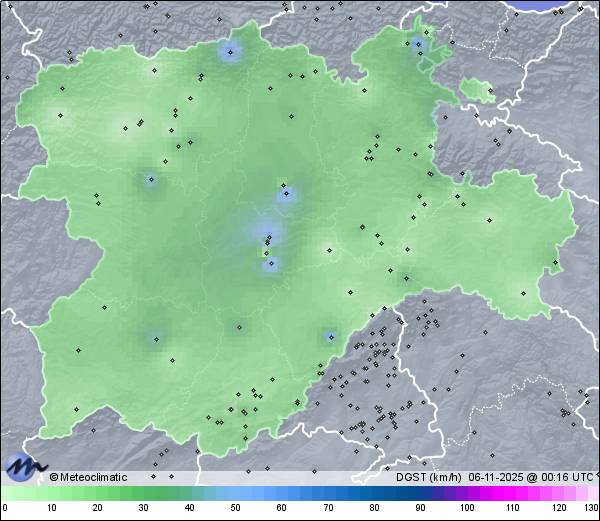600x521 pixels.
Task: Click the blue hotspot near the southeast border
Action: (329, 336)
